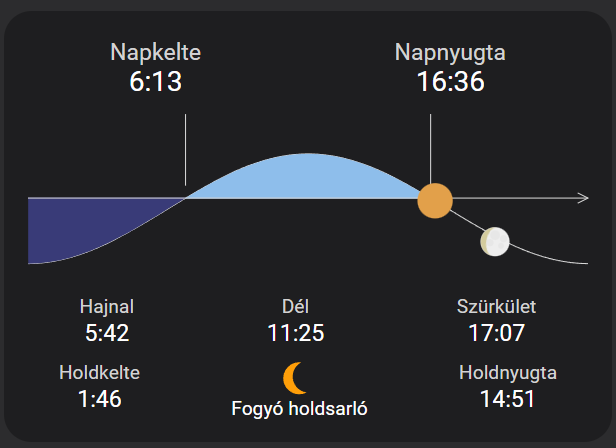Image resolution: width=616 pixels, height=448 pixels.
Task: Click the light blue daytime arc
Action: [306, 177]
